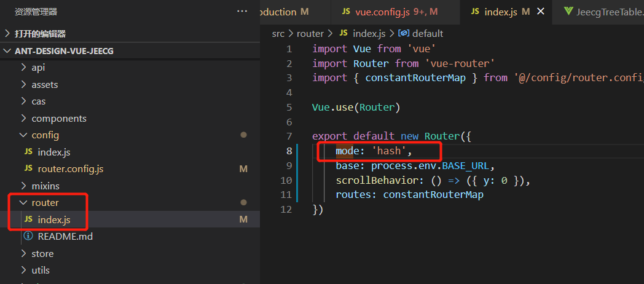Image resolution: width=644 pixels, height=284 pixels.
Task: Click the default symbol icon in breadcrumb
Action: pyautogui.click(x=404, y=33)
